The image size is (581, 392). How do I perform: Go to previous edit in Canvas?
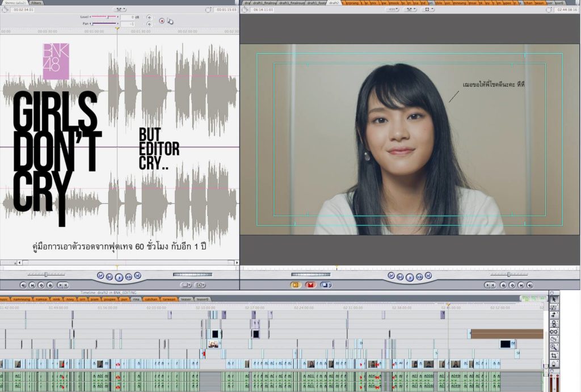(x=391, y=276)
